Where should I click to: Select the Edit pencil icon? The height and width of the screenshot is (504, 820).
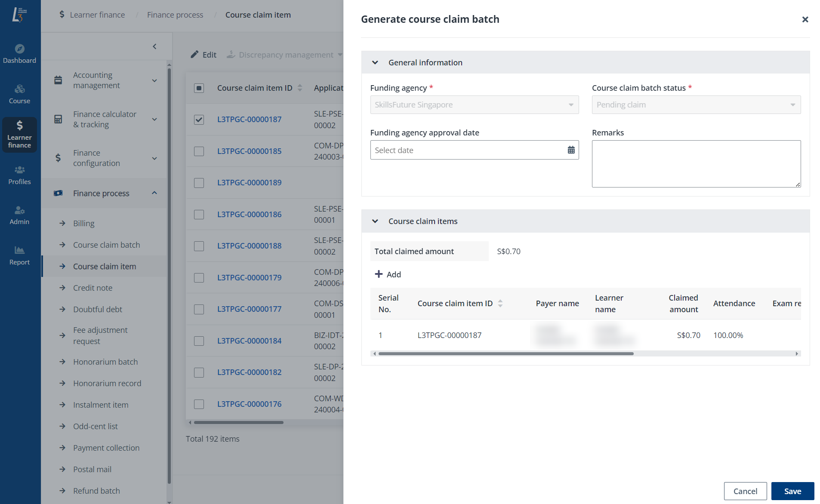coord(195,55)
